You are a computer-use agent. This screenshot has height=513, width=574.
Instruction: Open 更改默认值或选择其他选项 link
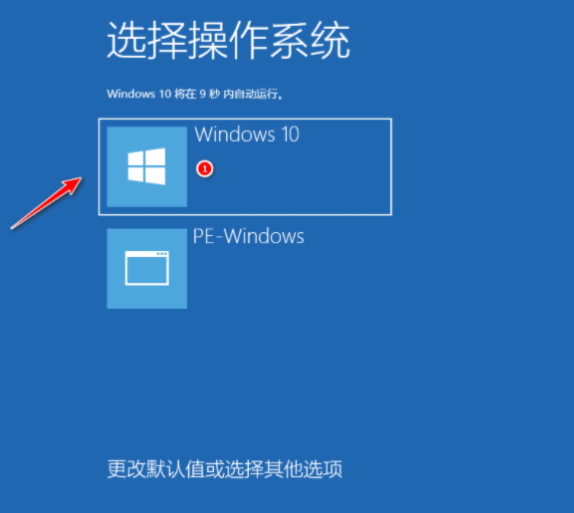coord(225,469)
